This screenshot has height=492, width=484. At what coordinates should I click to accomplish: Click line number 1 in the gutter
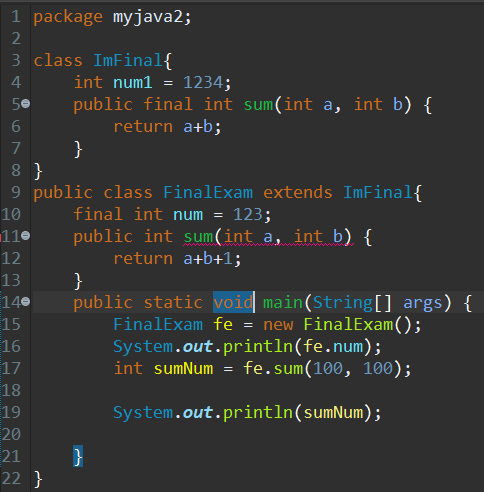(16, 17)
